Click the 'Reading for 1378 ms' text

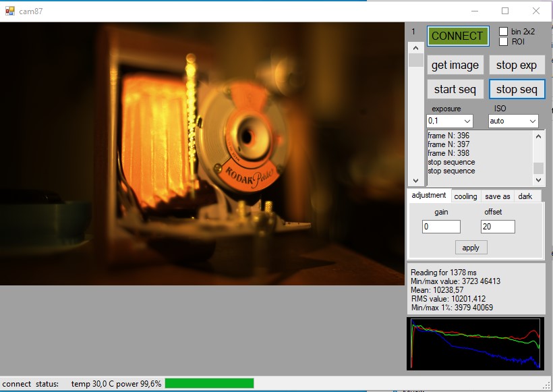tap(444, 273)
